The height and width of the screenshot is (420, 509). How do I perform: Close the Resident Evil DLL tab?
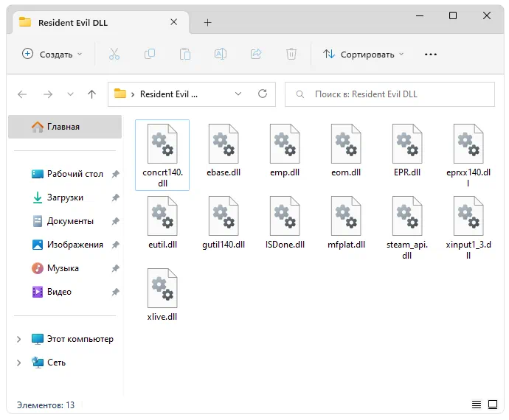coord(174,22)
